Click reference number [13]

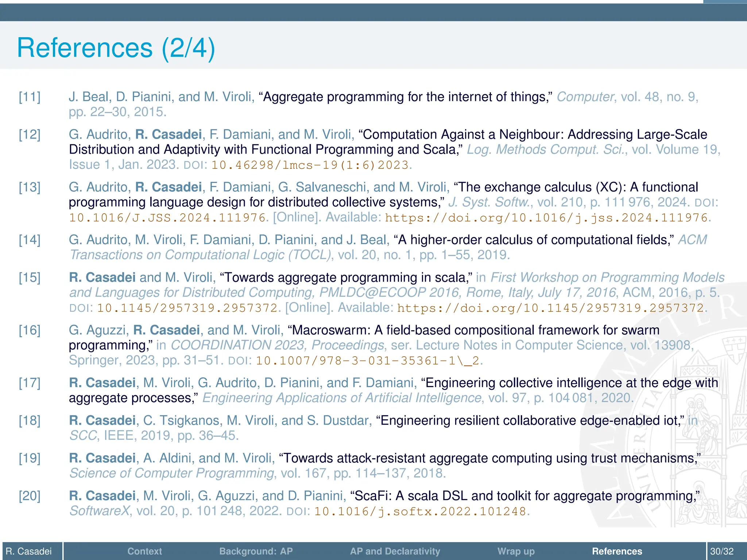(x=30, y=187)
